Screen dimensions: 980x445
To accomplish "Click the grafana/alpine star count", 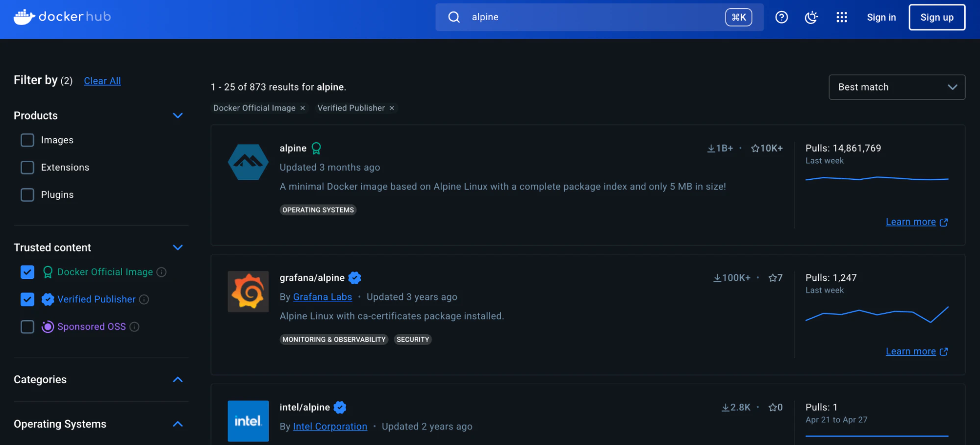I will [x=775, y=278].
